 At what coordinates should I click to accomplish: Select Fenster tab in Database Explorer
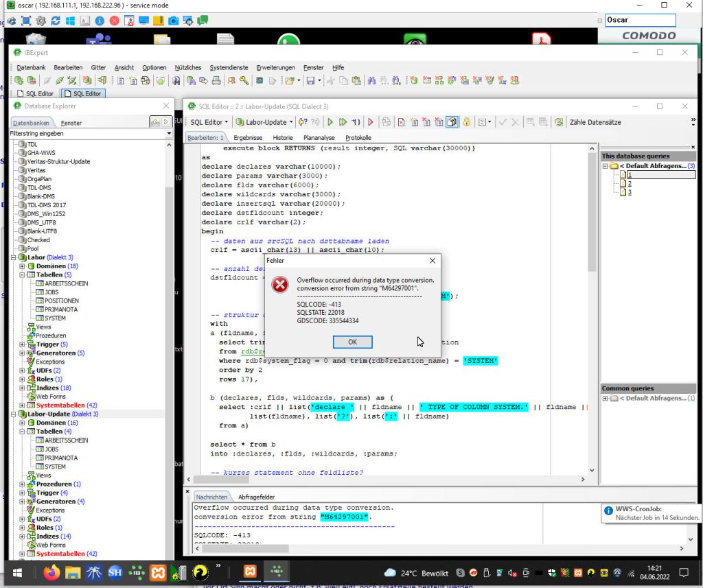(x=71, y=123)
